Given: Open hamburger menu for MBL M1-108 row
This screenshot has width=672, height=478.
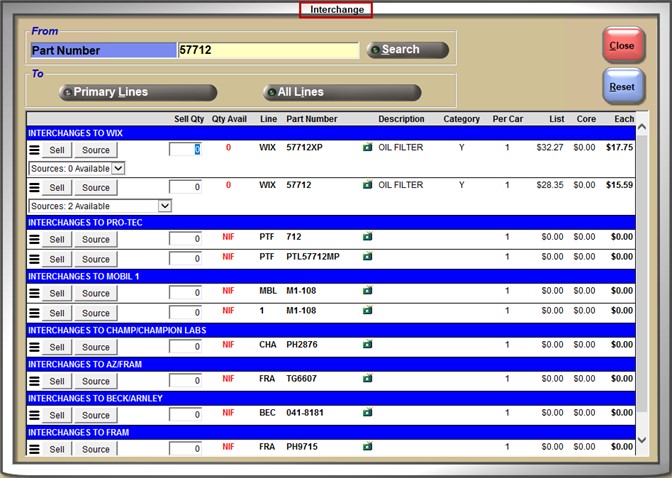Looking at the screenshot, I should coord(34,293).
